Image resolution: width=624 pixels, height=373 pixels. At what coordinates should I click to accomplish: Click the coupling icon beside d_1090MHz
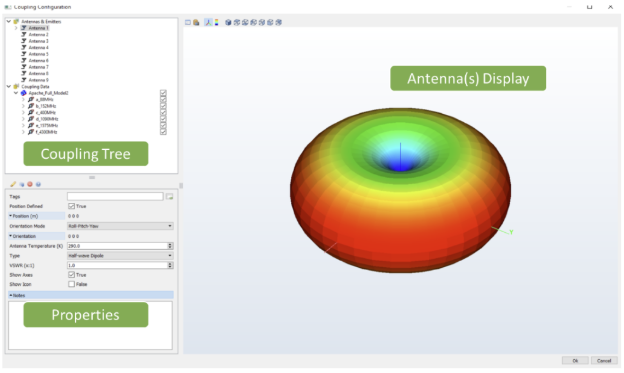pyautogui.click(x=31, y=119)
